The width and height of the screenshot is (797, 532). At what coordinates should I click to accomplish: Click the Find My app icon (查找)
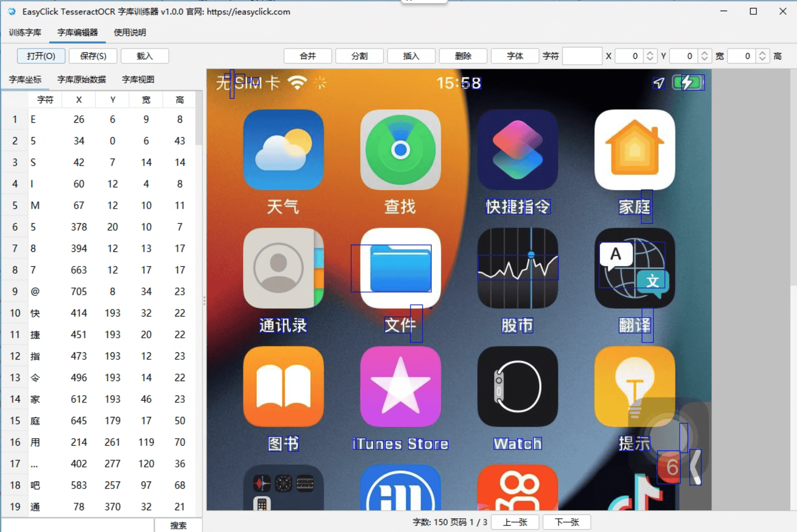coord(400,150)
